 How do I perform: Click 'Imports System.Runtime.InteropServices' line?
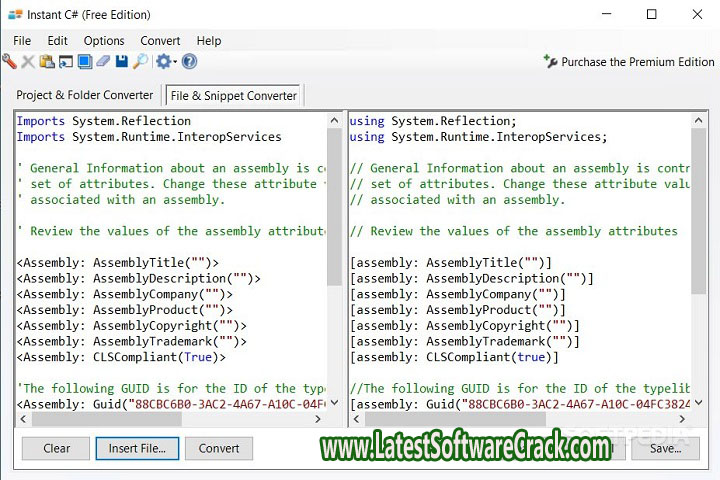point(149,137)
